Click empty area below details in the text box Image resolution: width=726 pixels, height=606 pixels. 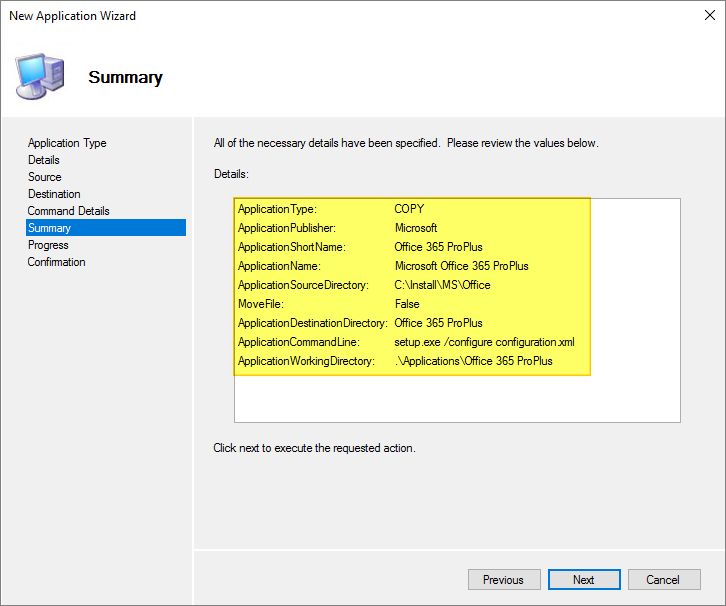pos(456,398)
